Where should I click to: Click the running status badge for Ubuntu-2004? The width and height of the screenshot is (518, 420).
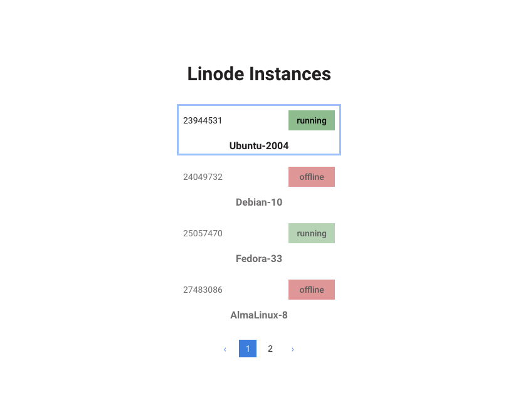coord(312,120)
